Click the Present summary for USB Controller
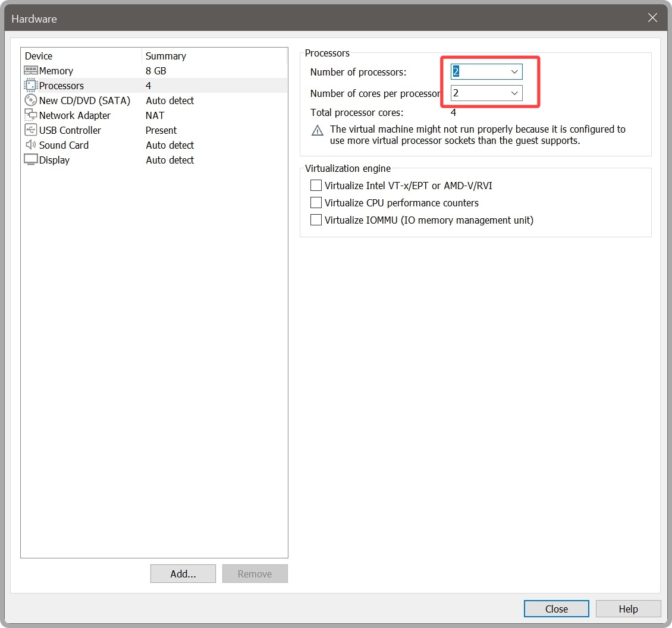Screen dimensions: 672x628 click(161, 130)
